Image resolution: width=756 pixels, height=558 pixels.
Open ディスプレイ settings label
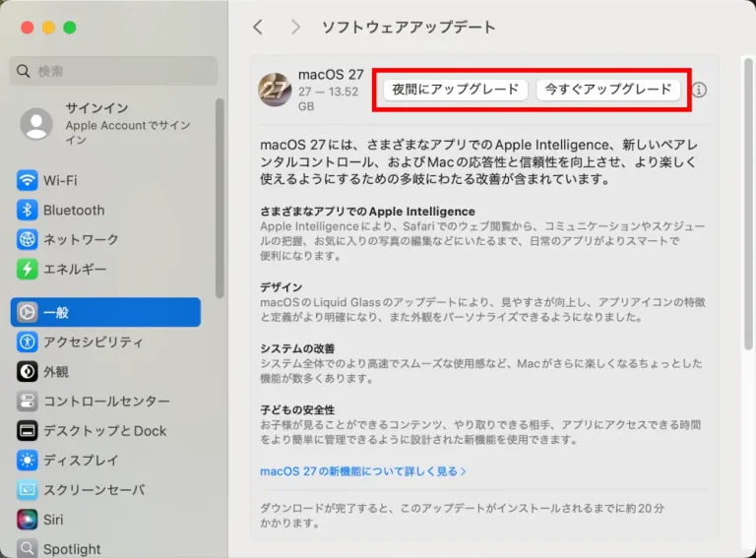(81, 461)
